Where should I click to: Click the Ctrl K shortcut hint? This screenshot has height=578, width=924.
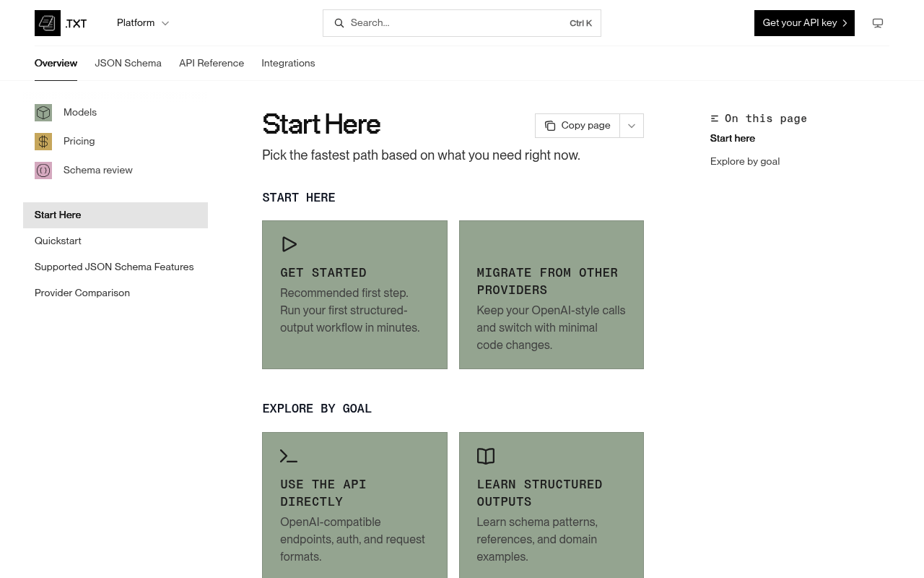[x=580, y=23]
